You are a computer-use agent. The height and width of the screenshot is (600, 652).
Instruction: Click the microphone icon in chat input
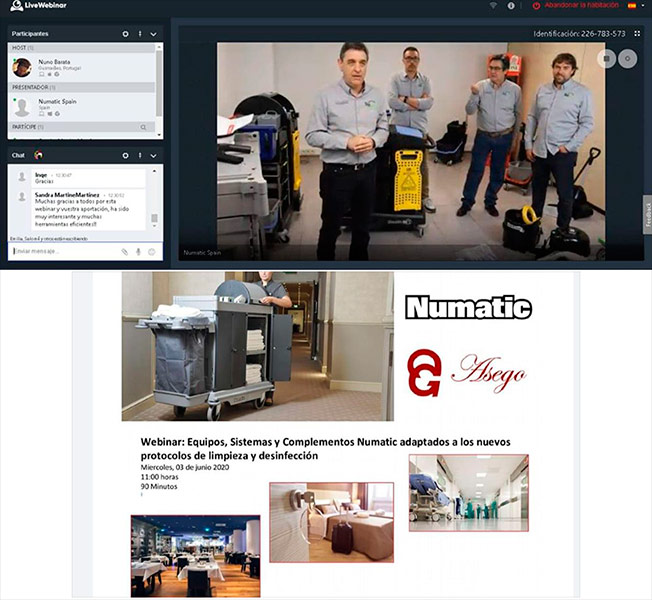[138, 252]
